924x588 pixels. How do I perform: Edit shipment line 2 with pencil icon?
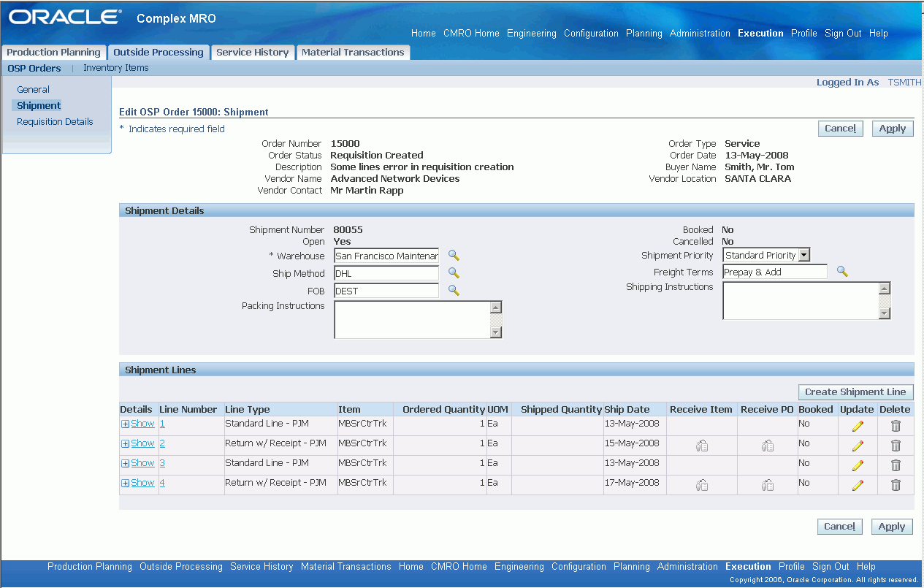[x=858, y=446]
